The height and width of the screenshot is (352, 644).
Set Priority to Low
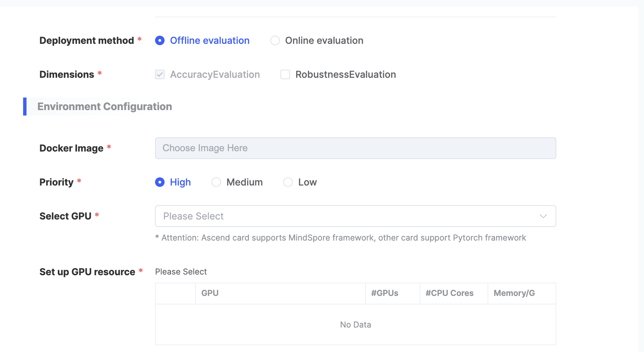[x=288, y=182]
